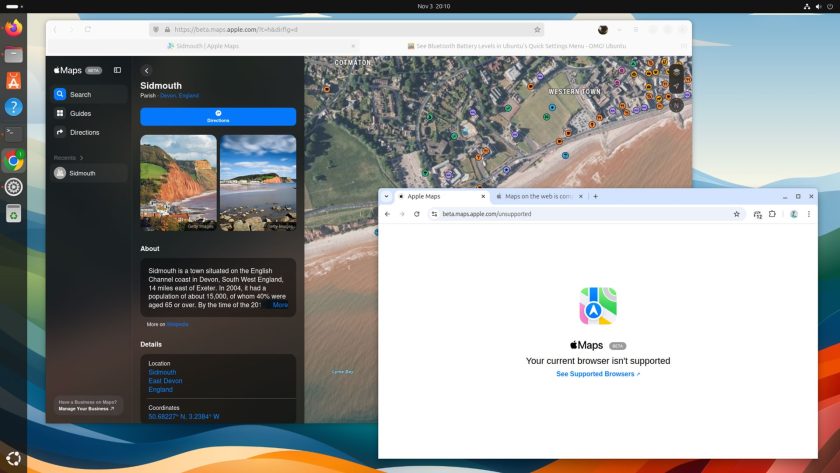The image size is (840, 473).
Task: Open Sidmouth location link in Details
Action: [x=162, y=372]
